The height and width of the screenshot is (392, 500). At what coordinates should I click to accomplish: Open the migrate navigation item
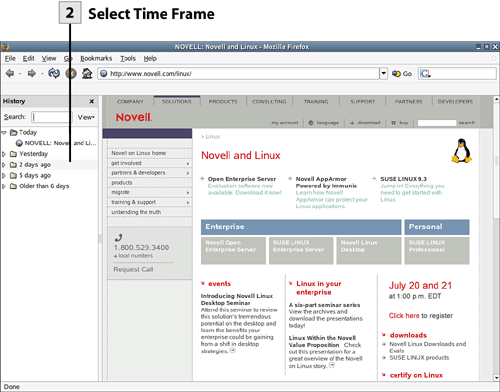[150, 192]
